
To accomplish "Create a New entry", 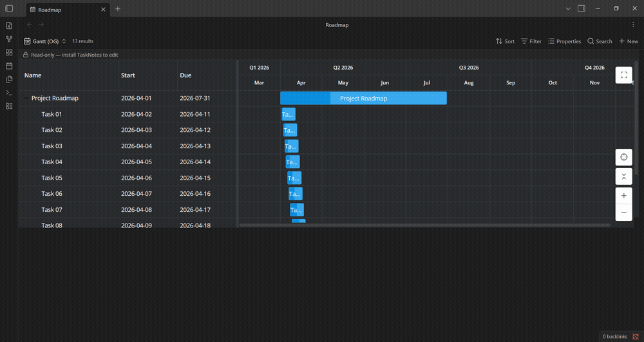I will click(629, 41).
